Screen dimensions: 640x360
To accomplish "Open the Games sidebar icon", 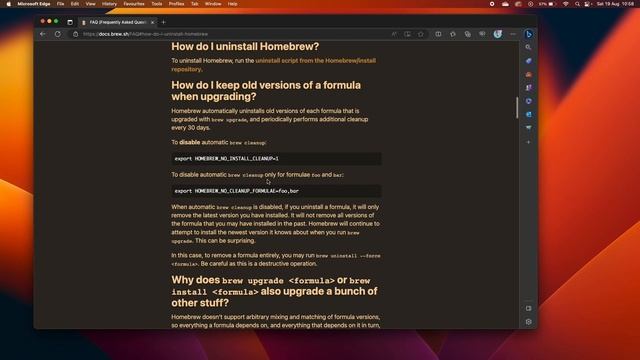I will 528,88.
